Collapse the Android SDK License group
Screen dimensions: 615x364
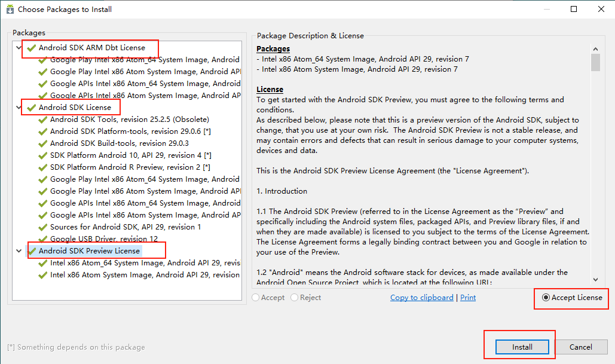point(19,107)
